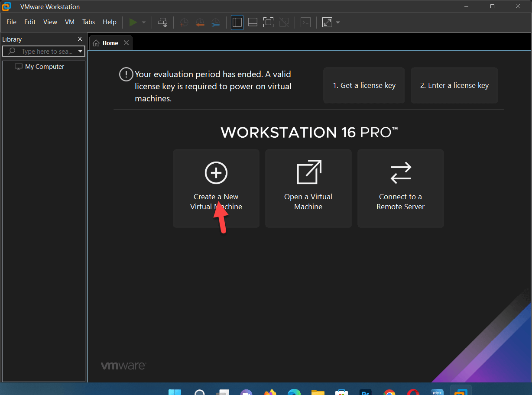Select My Computer in the library tree

pyautogui.click(x=44, y=67)
